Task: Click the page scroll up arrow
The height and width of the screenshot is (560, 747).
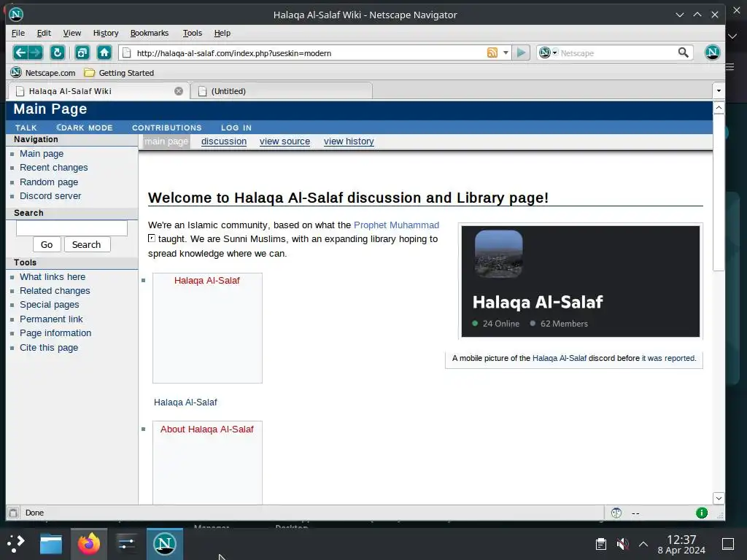Action: point(719,108)
